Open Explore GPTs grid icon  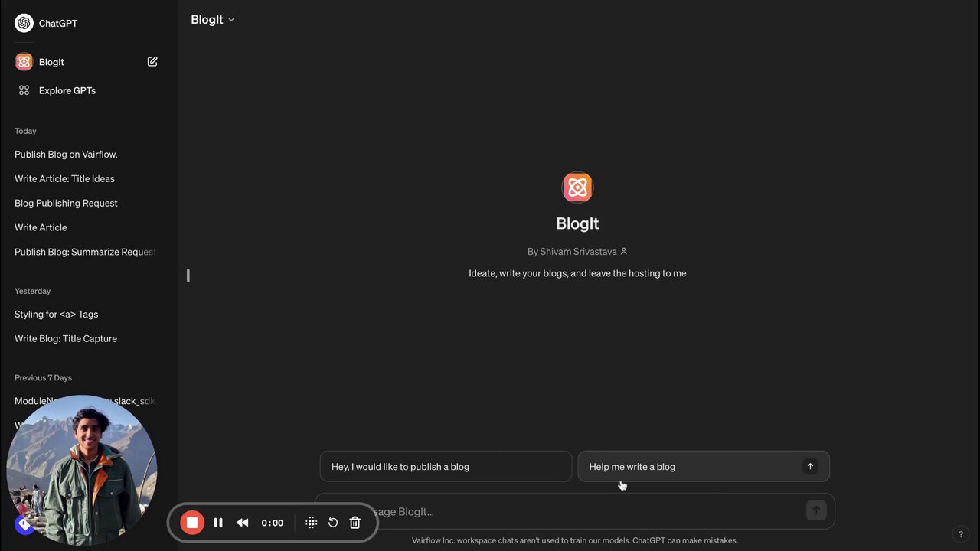tap(24, 90)
